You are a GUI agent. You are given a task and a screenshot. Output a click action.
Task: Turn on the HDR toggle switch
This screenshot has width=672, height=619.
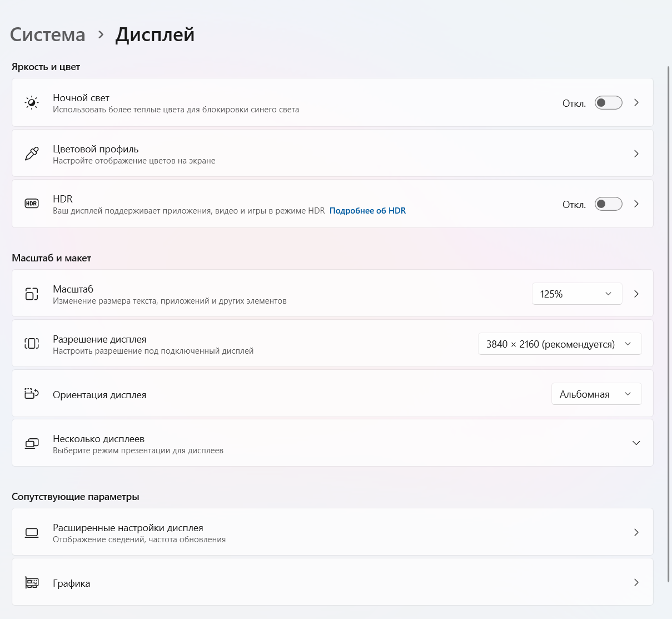tap(608, 204)
